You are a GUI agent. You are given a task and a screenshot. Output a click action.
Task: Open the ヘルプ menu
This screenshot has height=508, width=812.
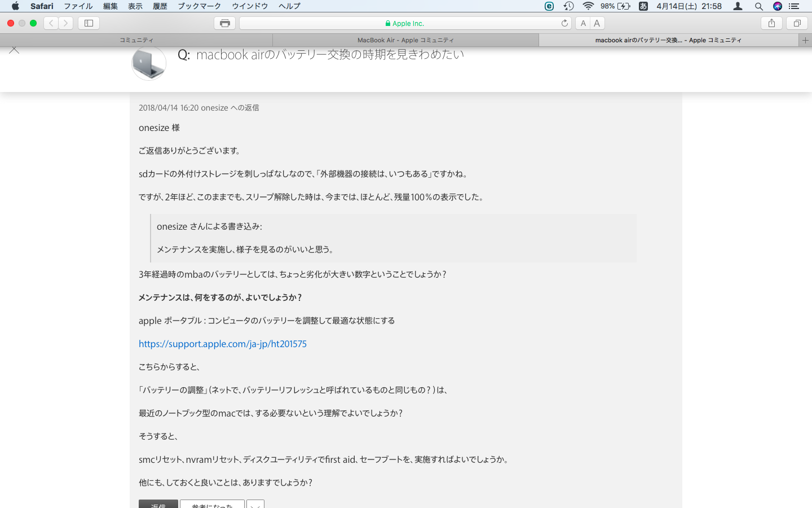click(289, 6)
